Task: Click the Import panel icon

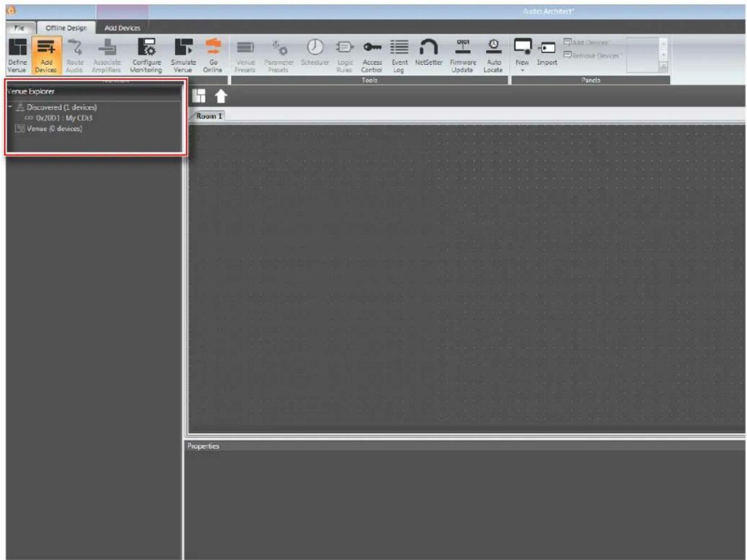Action: 547,52
